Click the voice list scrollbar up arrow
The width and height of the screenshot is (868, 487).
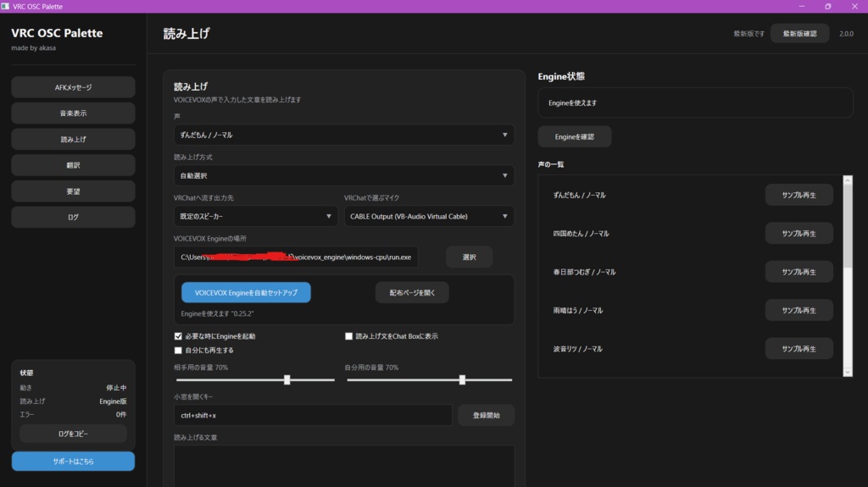[x=848, y=180]
